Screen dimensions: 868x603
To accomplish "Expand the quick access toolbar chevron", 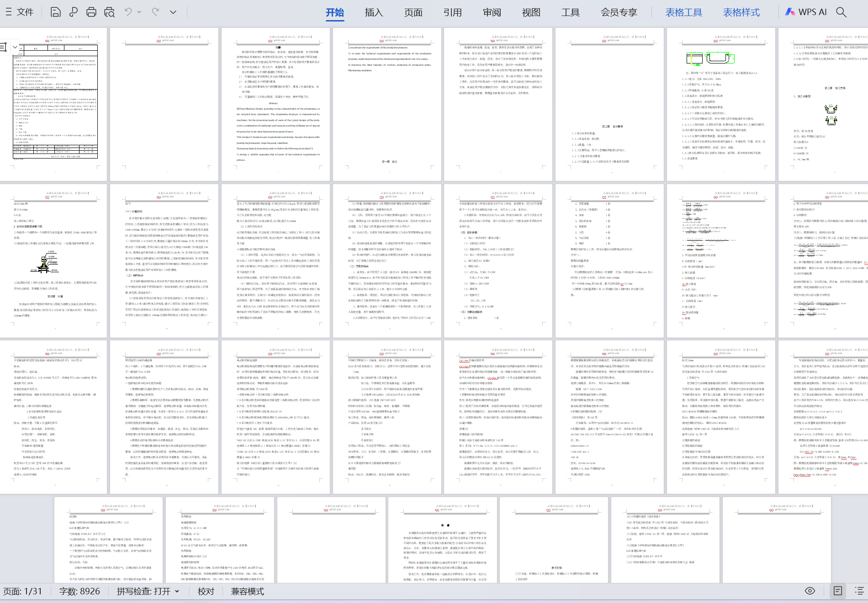I will (173, 12).
